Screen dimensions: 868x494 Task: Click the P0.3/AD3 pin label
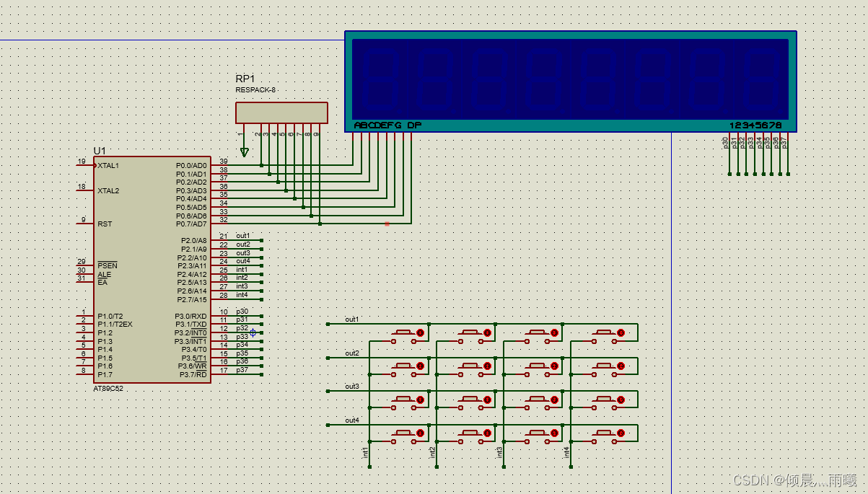pyautogui.click(x=191, y=190)
